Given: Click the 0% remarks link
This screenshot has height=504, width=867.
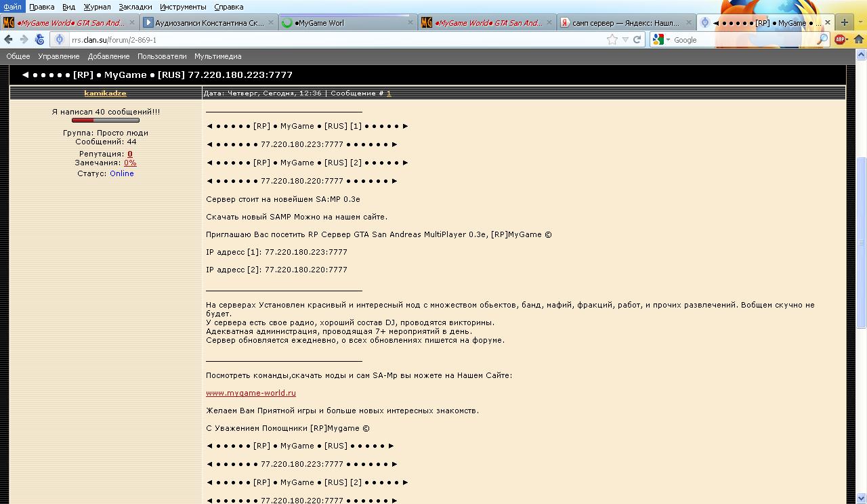Looking at the screenshot, I should [x=130, y=163].
